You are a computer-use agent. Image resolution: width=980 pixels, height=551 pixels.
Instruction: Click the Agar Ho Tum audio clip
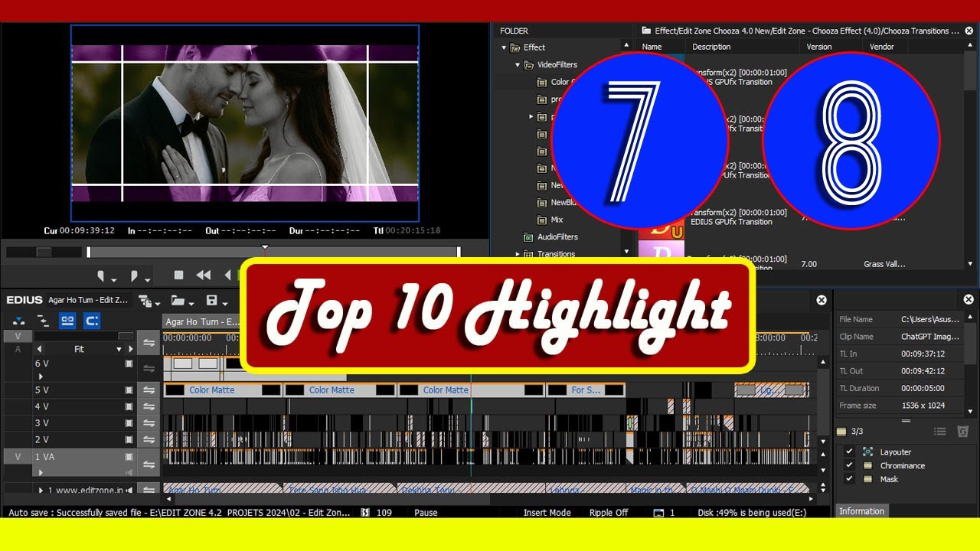pos(222,489)
